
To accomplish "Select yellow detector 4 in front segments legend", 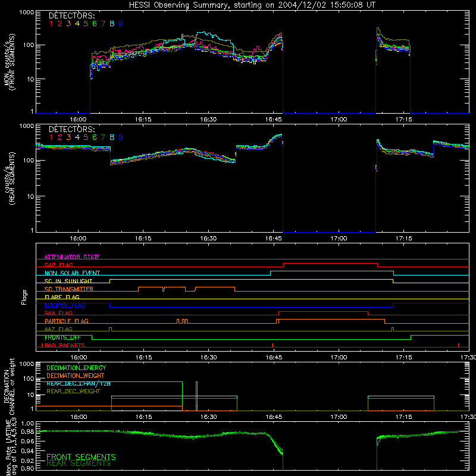I will [x=77, y=24].
